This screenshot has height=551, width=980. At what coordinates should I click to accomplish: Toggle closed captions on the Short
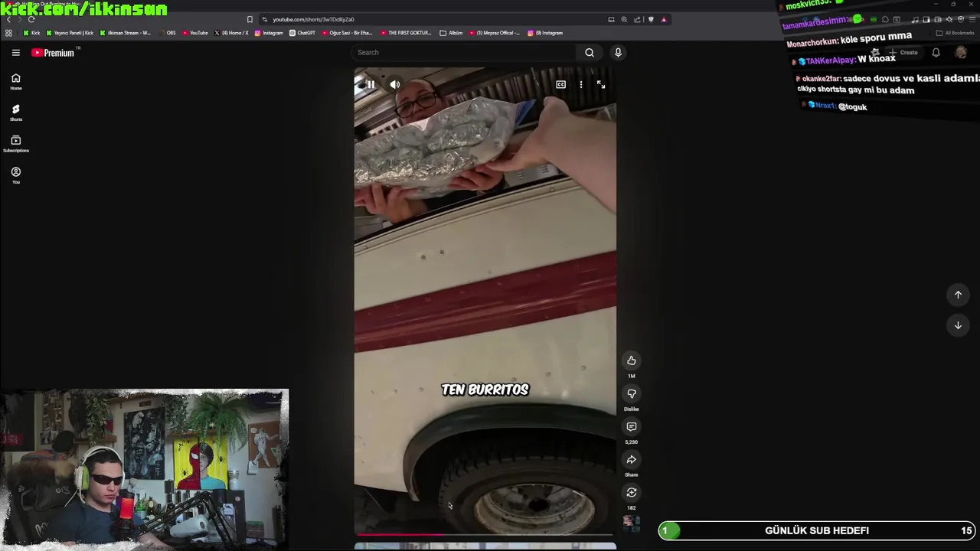(561, 85)
